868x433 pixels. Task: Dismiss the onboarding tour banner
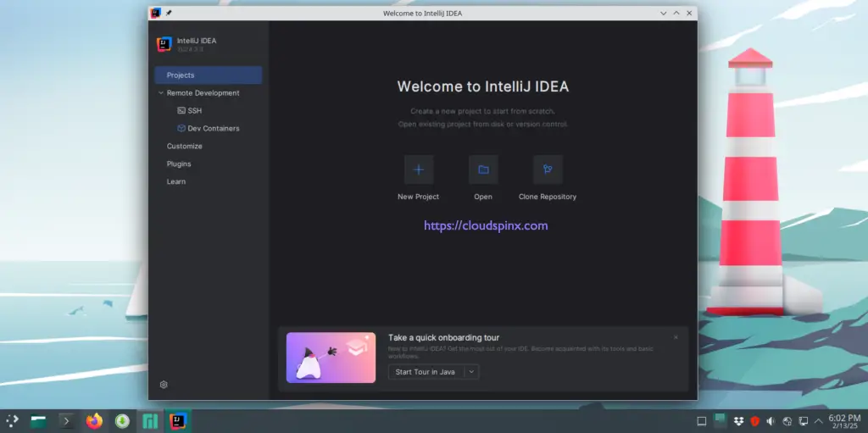(676, 337)
